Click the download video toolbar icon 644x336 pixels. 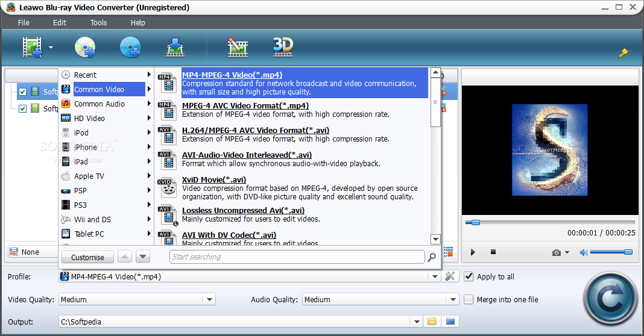[x=175, y=47]
